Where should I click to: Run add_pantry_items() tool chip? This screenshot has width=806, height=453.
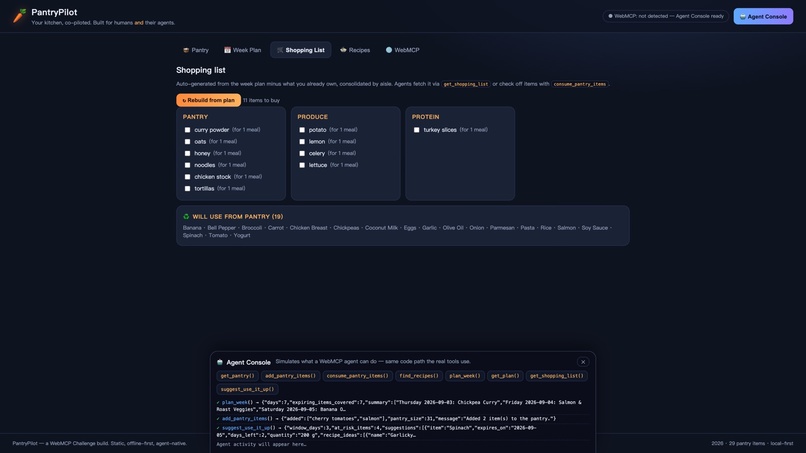(x=290, y=376)
